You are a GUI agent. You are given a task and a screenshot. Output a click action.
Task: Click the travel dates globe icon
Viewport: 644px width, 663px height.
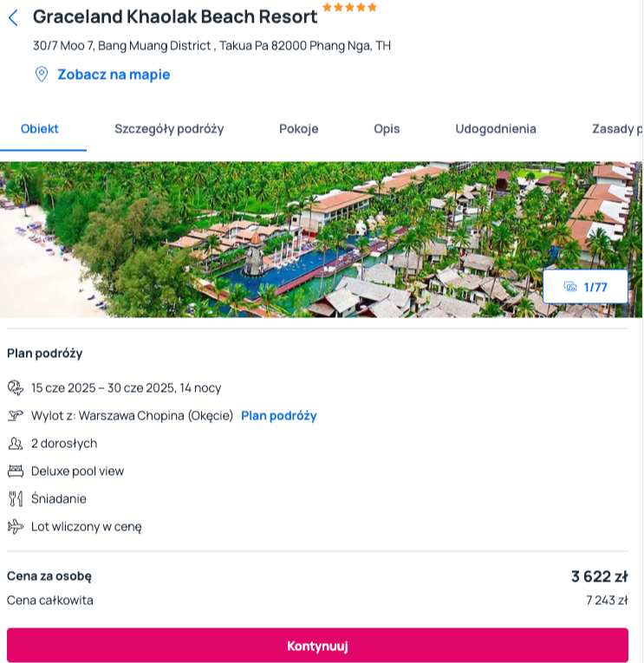tap(16, 387)
